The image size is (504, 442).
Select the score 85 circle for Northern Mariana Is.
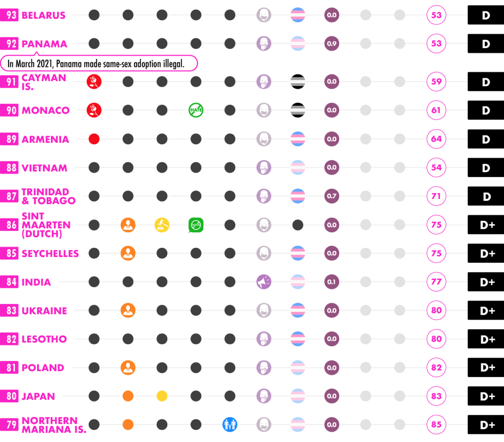436,425
